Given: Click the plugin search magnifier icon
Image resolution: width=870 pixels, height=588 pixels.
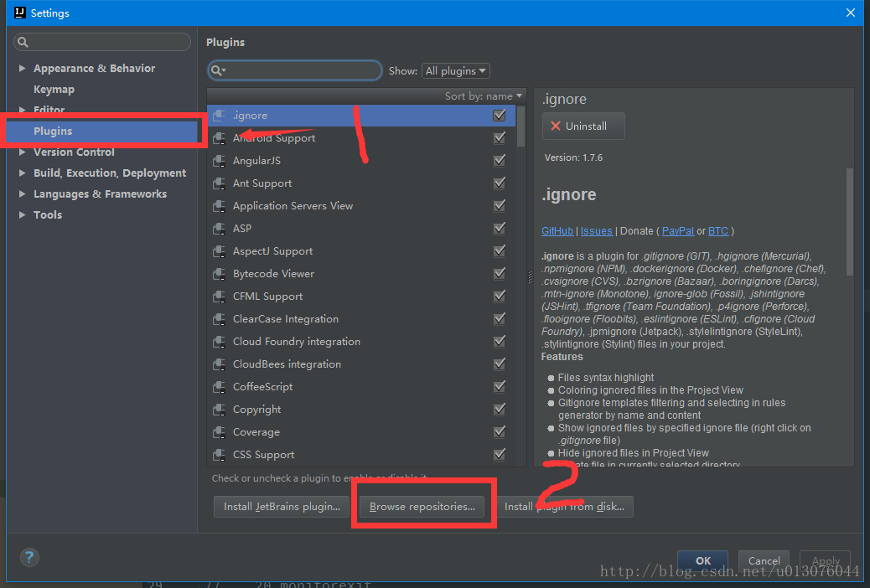Looking at the screenshot, I should click(218, 70).
